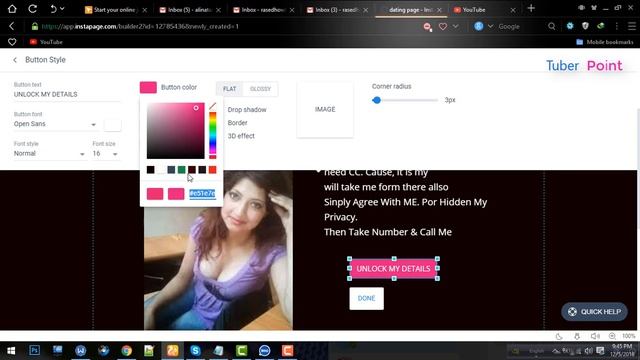Enable the 3D effect option
Viewport: 640px width, 360px height.
[x=241, y=136]
